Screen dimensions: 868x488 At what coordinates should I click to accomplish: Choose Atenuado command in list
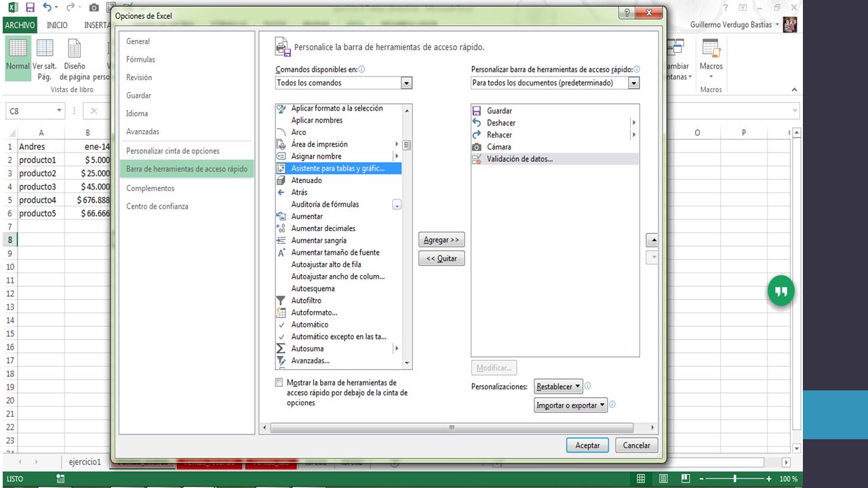338,180
